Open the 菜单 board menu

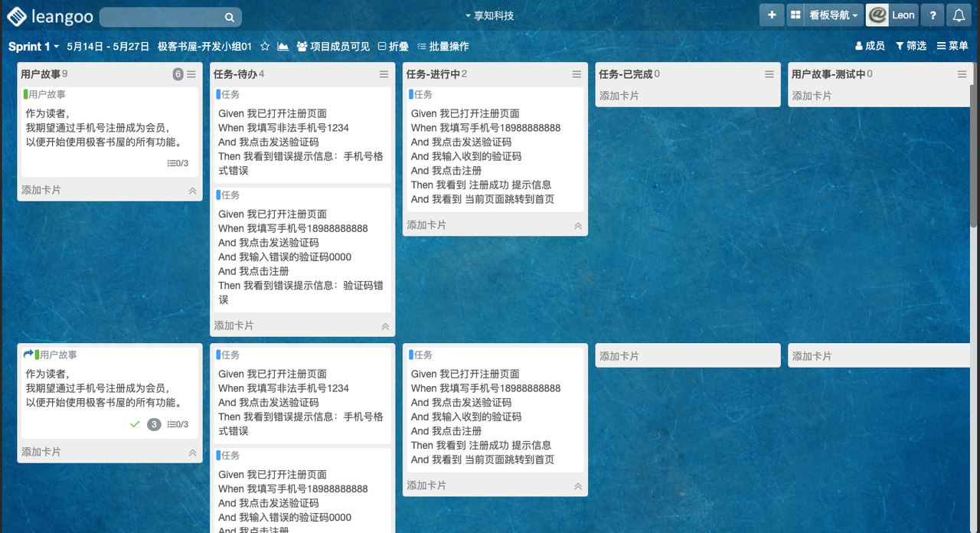[952, 46]
